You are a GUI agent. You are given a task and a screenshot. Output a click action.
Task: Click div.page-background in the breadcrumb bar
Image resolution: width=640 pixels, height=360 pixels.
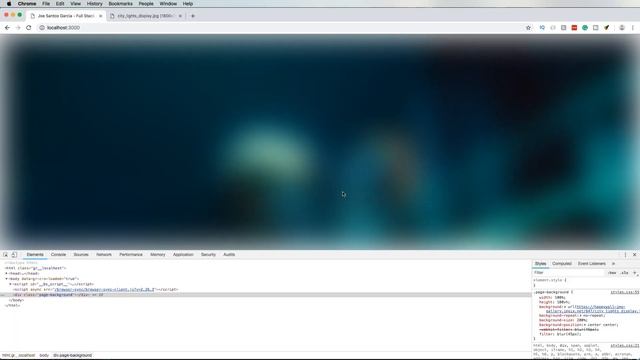(x=72, y=356)
